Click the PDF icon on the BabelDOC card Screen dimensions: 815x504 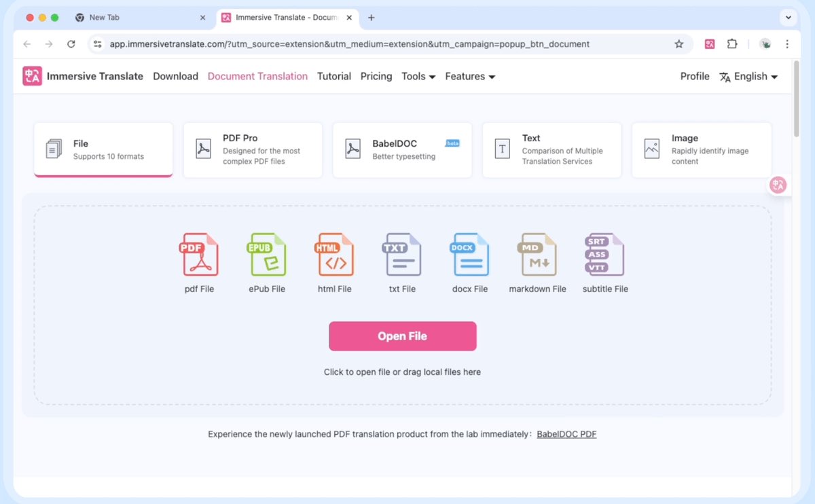click(352, 149)
